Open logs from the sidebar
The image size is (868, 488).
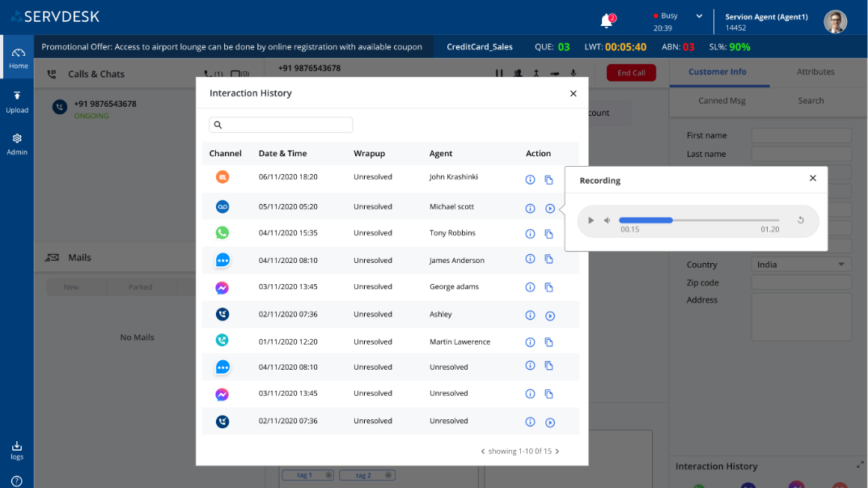pos(17,450)
